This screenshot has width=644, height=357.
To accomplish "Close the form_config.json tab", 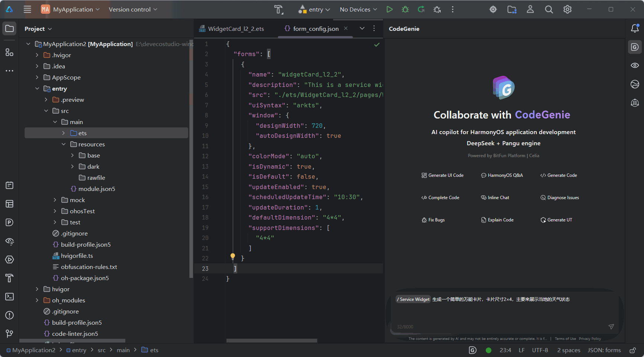I will (x=346, y=28).
